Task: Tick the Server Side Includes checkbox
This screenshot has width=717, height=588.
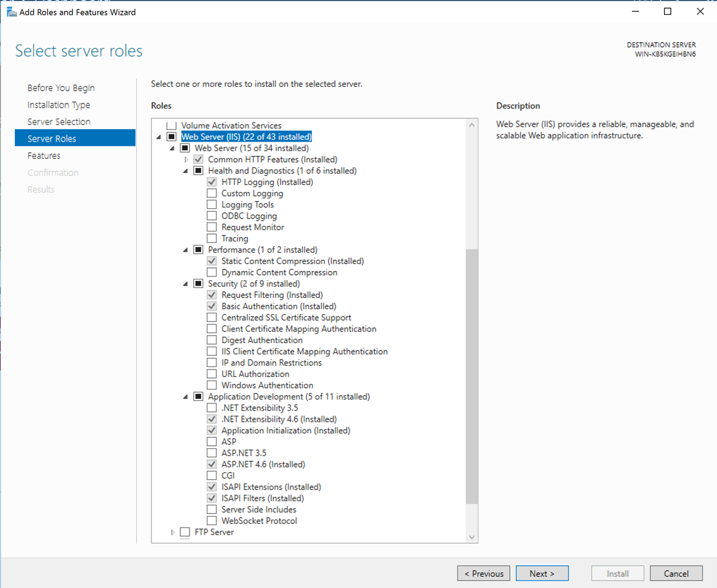Action: 212,509
